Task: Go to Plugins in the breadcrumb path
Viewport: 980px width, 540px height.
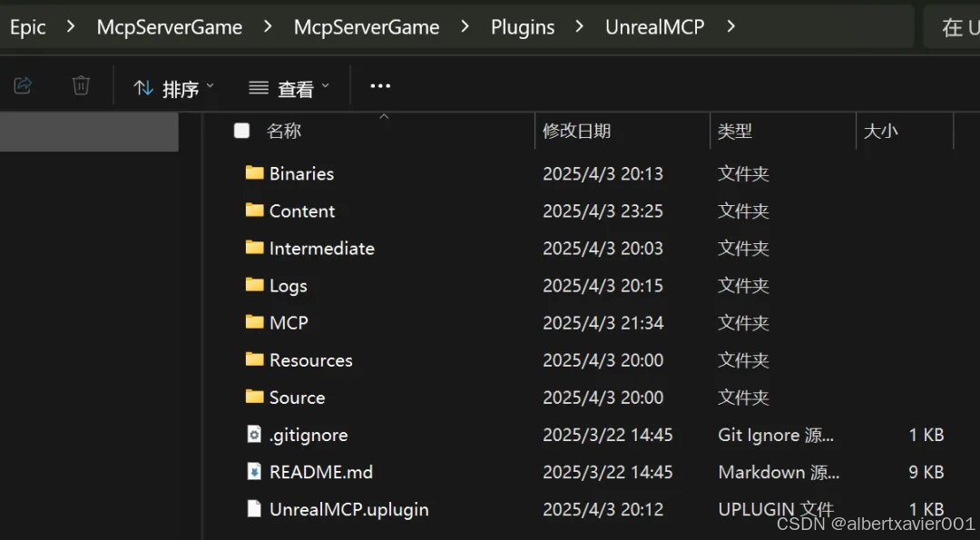Action: click(523, 27)
